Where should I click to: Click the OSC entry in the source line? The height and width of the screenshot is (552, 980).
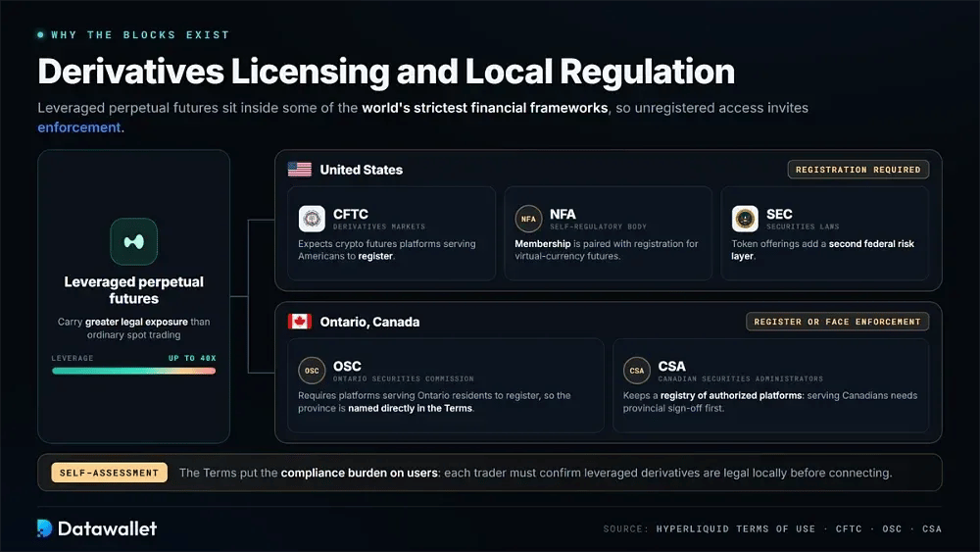coord(892,528)
